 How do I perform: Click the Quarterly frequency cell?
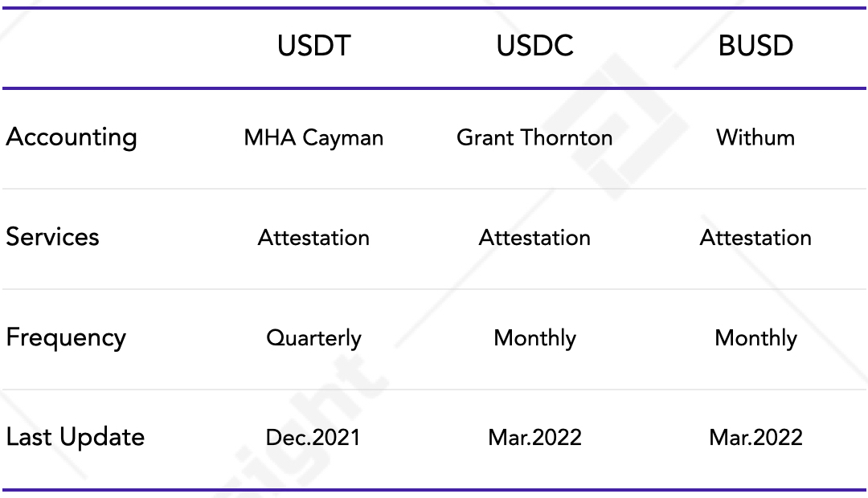(x=314, y=338)
